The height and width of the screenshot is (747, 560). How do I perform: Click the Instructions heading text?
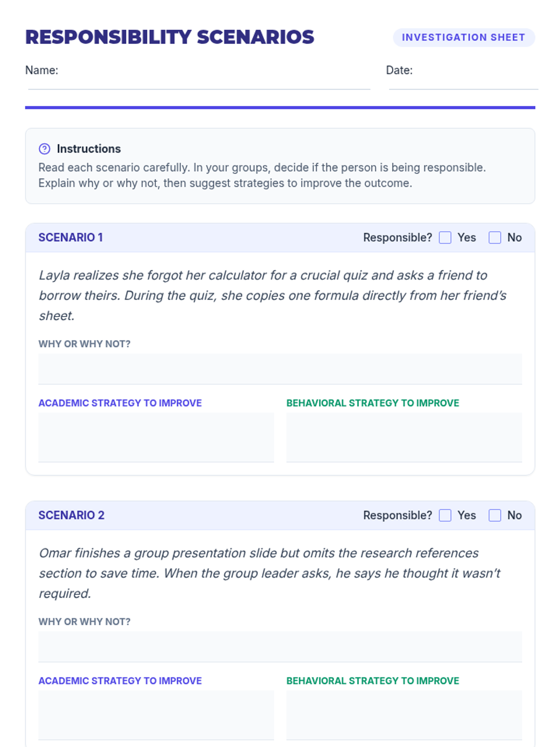89,149
